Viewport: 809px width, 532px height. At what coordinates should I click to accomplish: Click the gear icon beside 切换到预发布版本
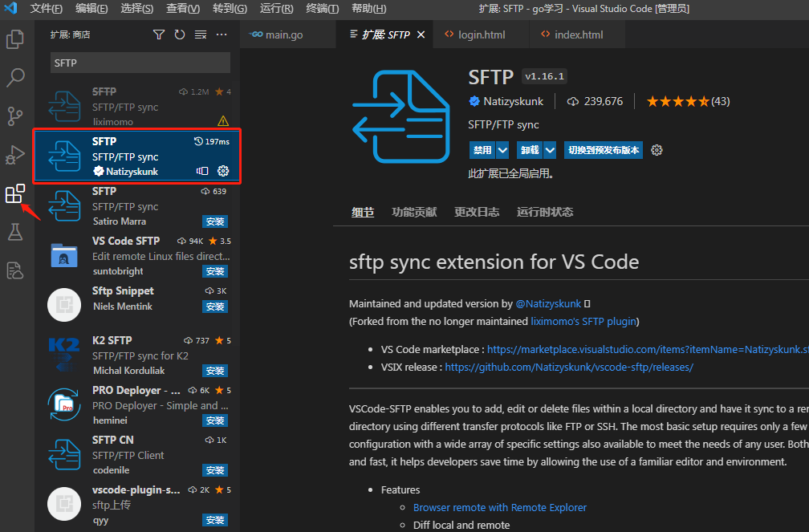click(x=657, y=150)
